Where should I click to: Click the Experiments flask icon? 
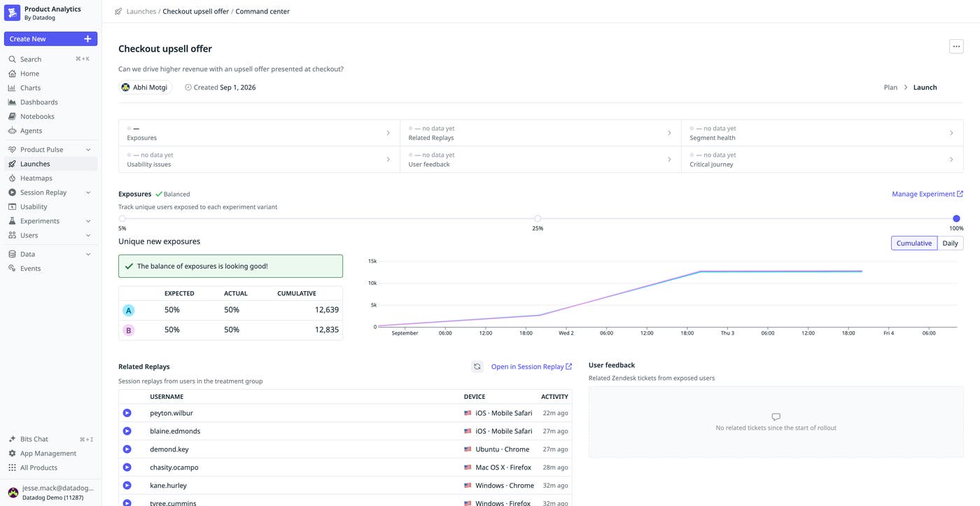pyautogui.click(x=12, y=221)
